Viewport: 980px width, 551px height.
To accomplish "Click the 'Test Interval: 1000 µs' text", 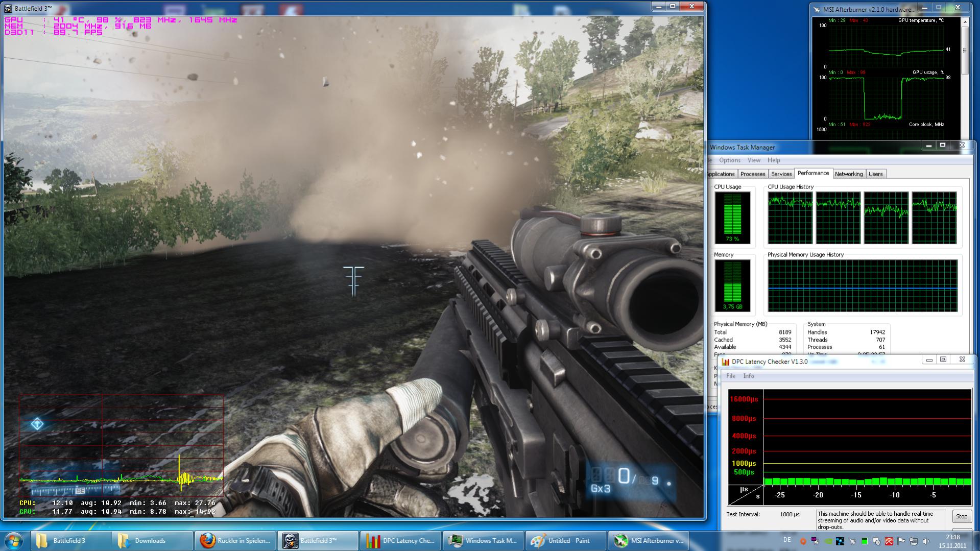I will pos(763,514).
